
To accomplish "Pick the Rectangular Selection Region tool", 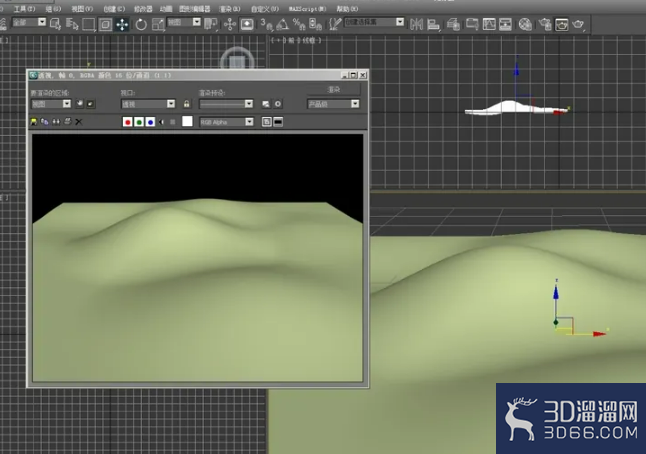I will pyautogui.click(x=89, y=24).
